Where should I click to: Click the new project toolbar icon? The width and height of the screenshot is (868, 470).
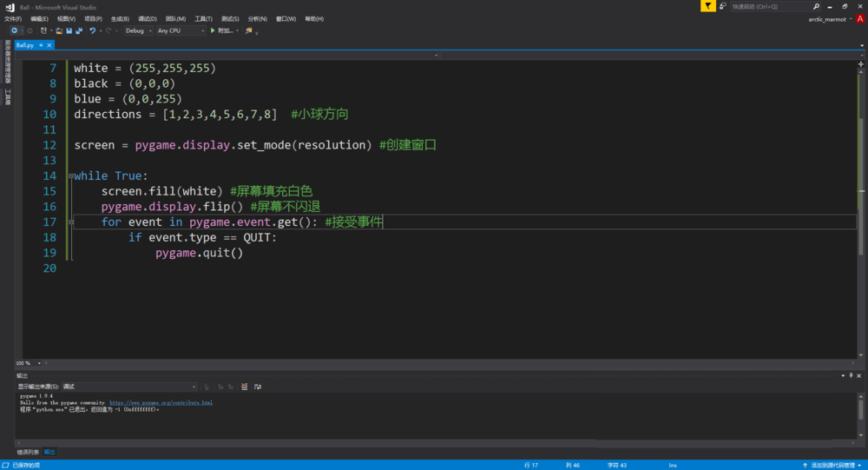point(43,31)
